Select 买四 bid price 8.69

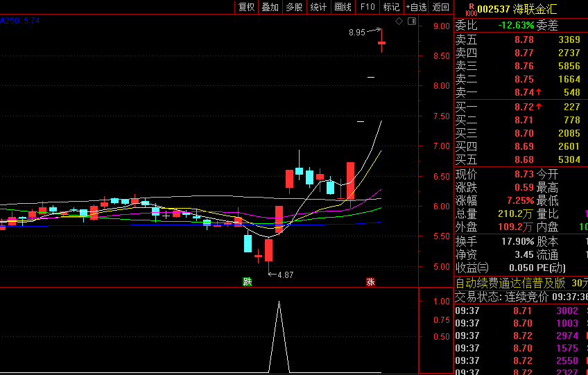point(524,146)
